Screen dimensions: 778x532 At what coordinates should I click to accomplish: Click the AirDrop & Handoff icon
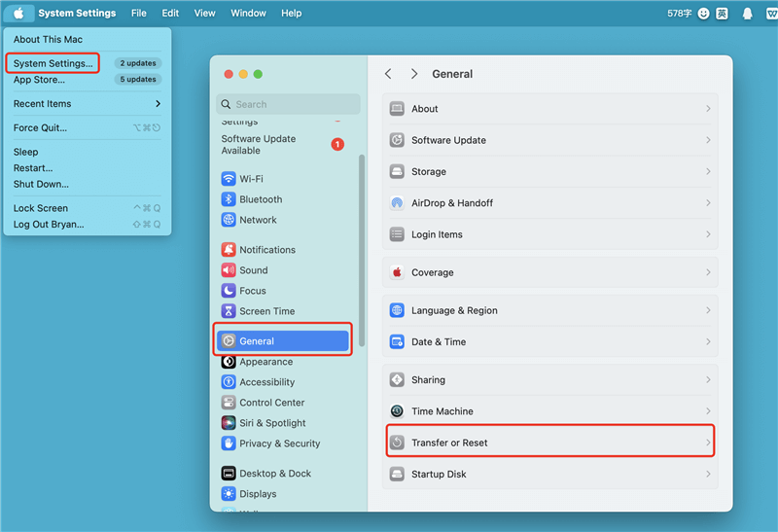(x=397, y=203)
